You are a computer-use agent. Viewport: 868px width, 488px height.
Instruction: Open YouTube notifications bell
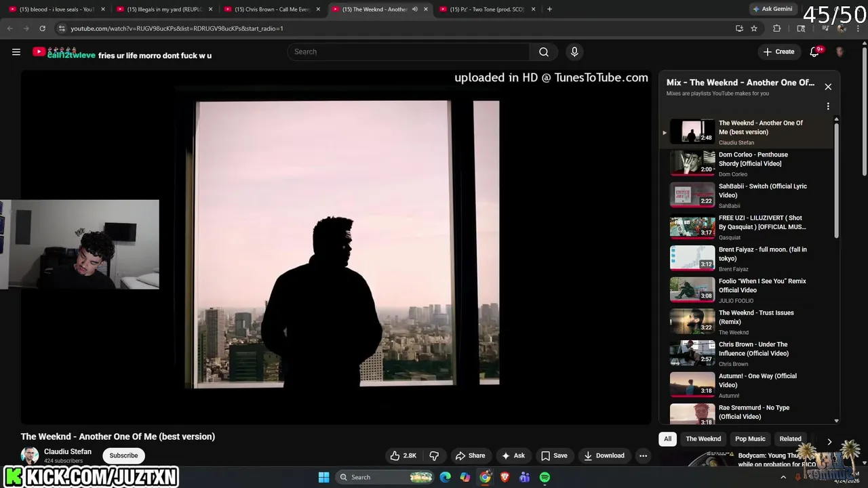(x=814, y=52)
